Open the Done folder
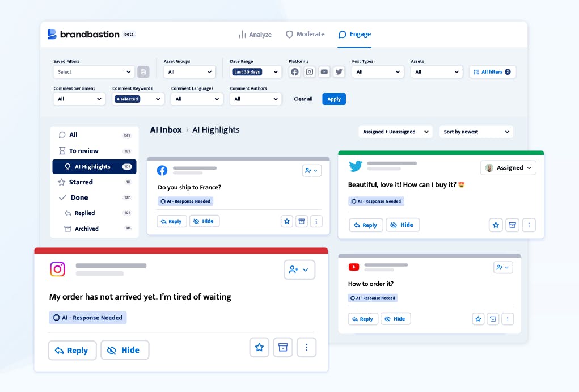Image resolution: width=579 pixels, height=392 pixels. click(95, 197)
